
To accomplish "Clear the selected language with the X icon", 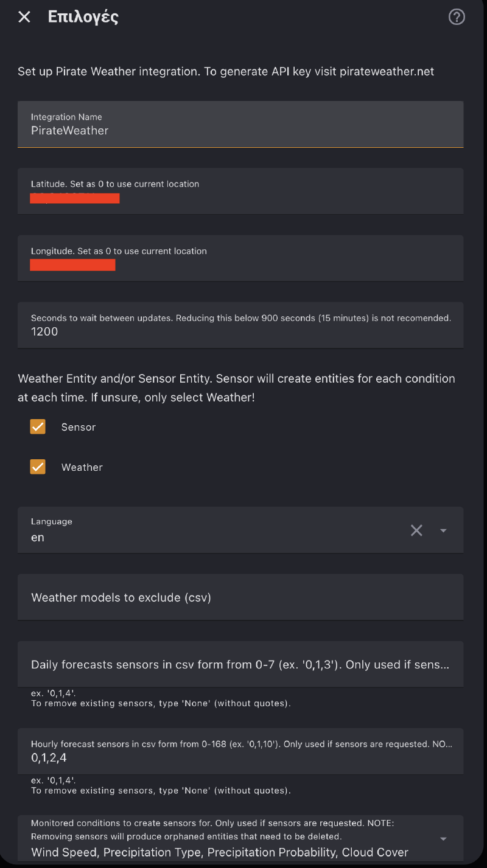I will click(416, 530).
